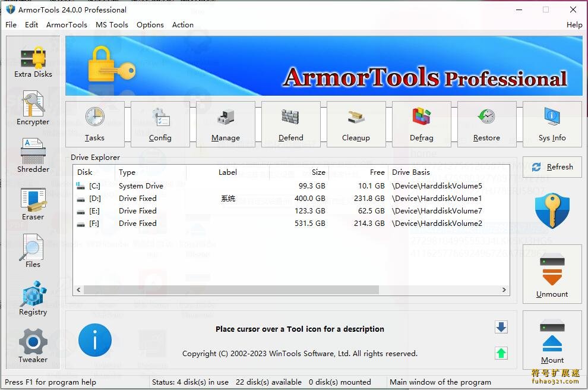Click the Drive Basis column header

(x=448, y=172)
